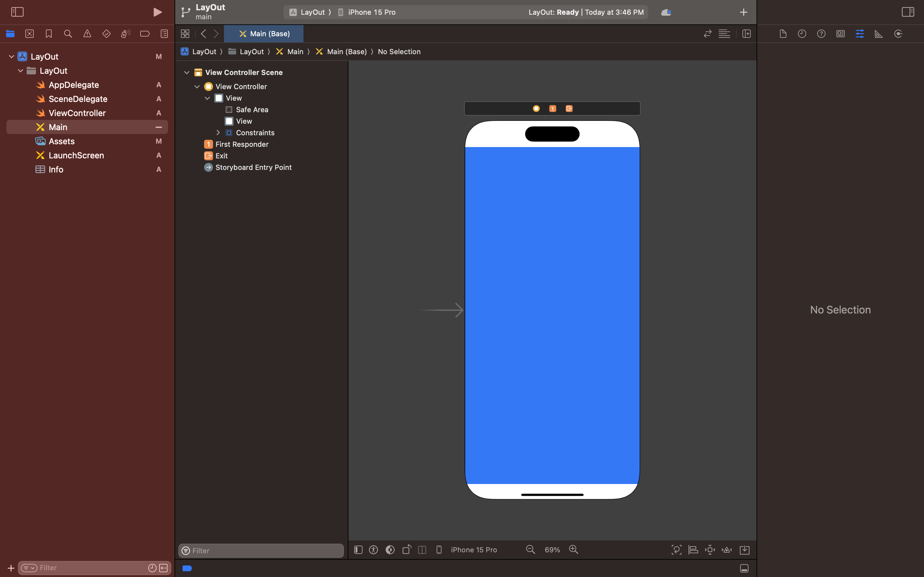Open the Issue navigator warning icon
This screenshot has width=924, height=577.
pyautogui.click(x=87, y=34)
